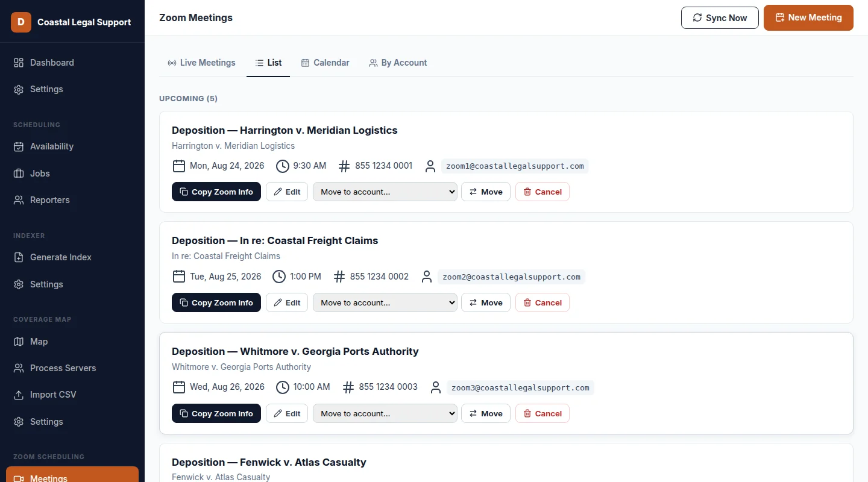Click the Wed, Aug 26, 2026 date
Viewport: 868px width, 482px height.
tap(227, 387)
